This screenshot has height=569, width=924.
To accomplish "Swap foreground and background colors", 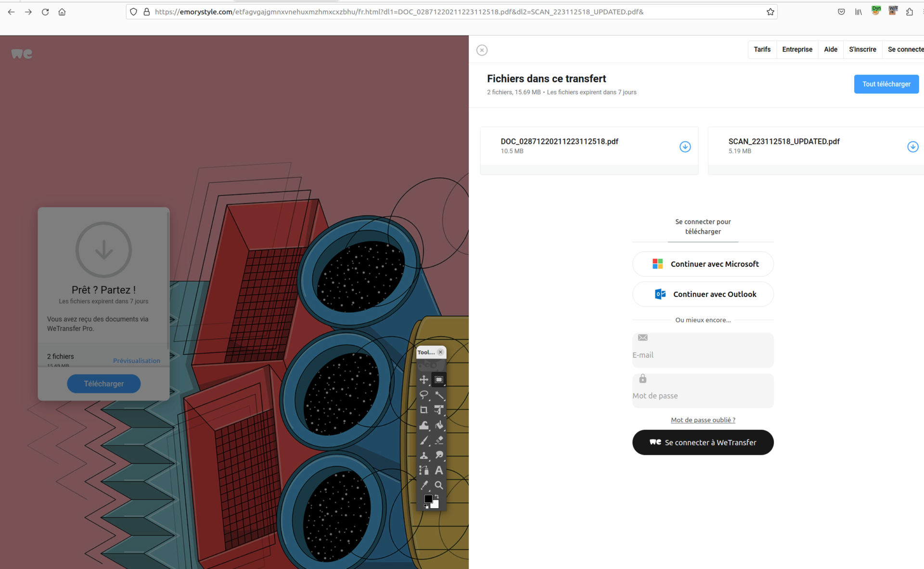I will (437, 496).
